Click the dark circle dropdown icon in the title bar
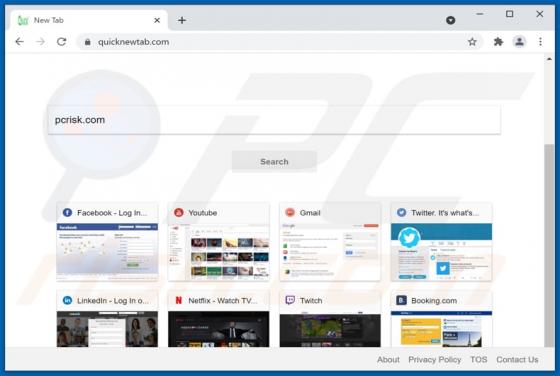560x376 pixels. (450, 20)
